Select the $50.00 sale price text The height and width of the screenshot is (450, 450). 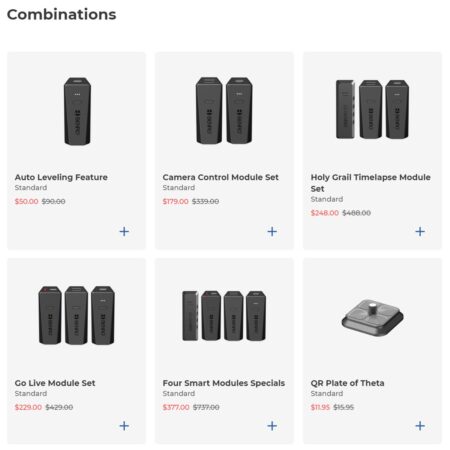click(26, 201)
